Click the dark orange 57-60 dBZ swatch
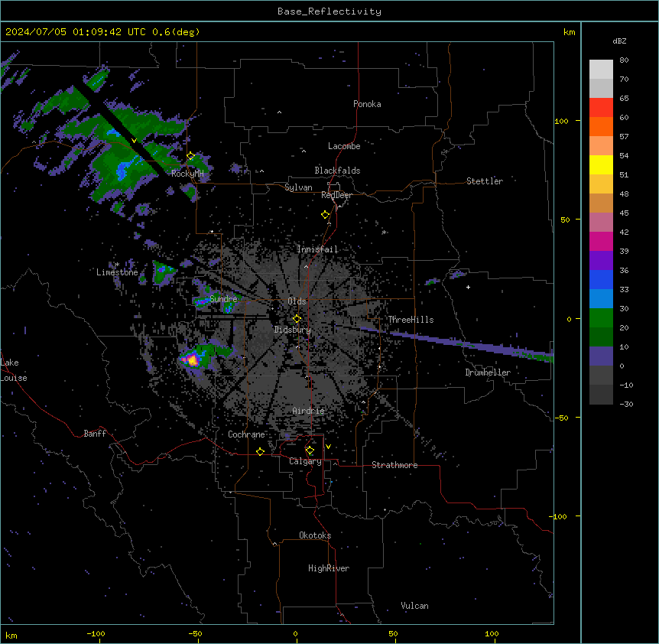The width and height of the screenshot is (659, 644). [x=601, y=126]
